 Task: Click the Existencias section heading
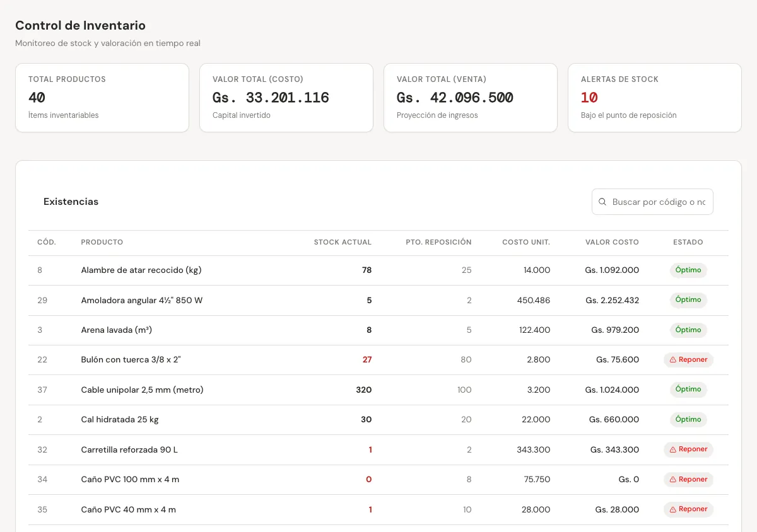pyautogui.click(x=71, y=202)
